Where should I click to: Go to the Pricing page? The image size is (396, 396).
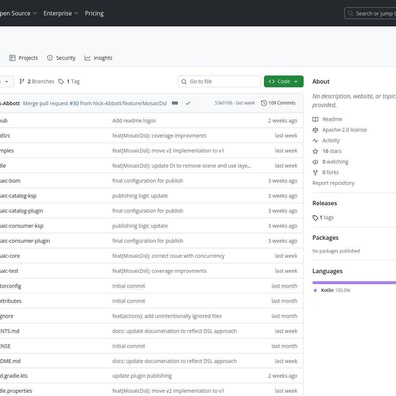(94, 13)
